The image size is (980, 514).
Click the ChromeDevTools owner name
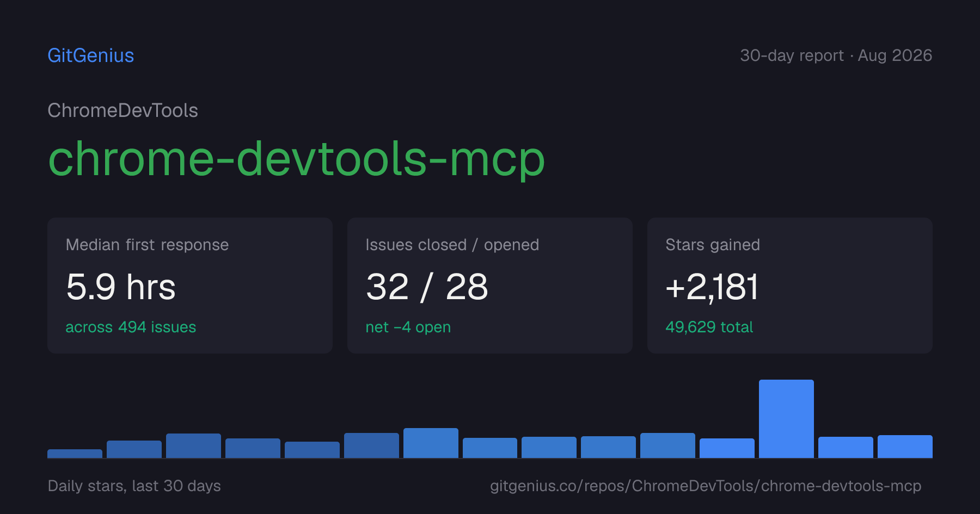(123, 110)
